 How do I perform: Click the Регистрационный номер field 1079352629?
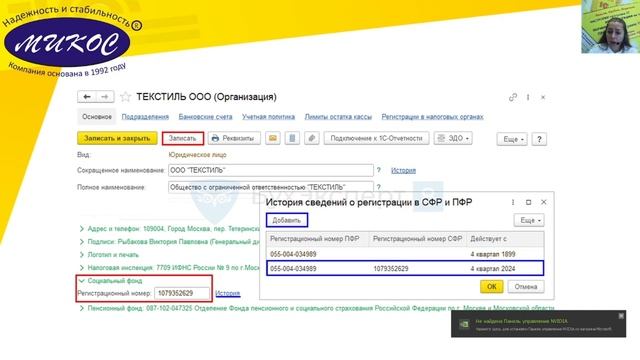click(182, 293)
